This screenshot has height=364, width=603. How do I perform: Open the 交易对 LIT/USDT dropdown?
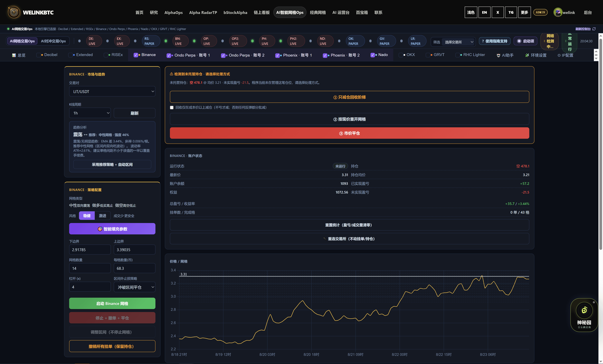click(112, 92)
